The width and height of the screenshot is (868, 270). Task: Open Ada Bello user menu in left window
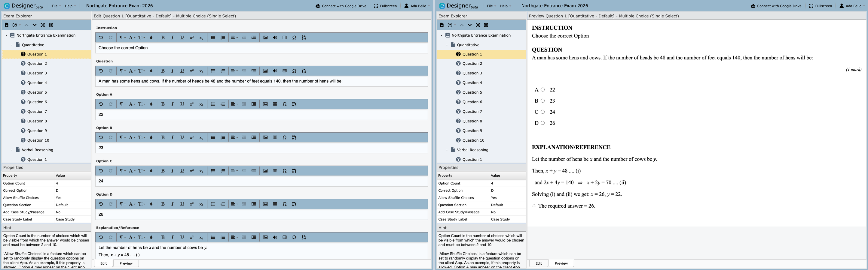(417, 6)
